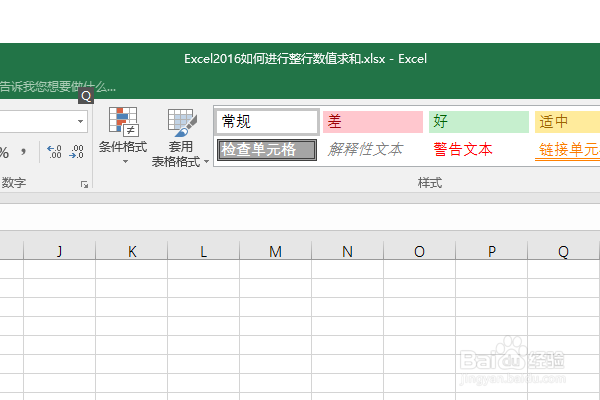600x400 pixels.
Task: Apply the 链接单元格 linked cell style
Action: click(567, 150)
